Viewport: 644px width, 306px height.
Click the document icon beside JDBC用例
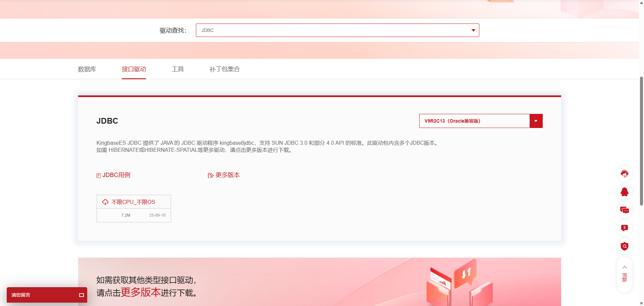[99, 175]
